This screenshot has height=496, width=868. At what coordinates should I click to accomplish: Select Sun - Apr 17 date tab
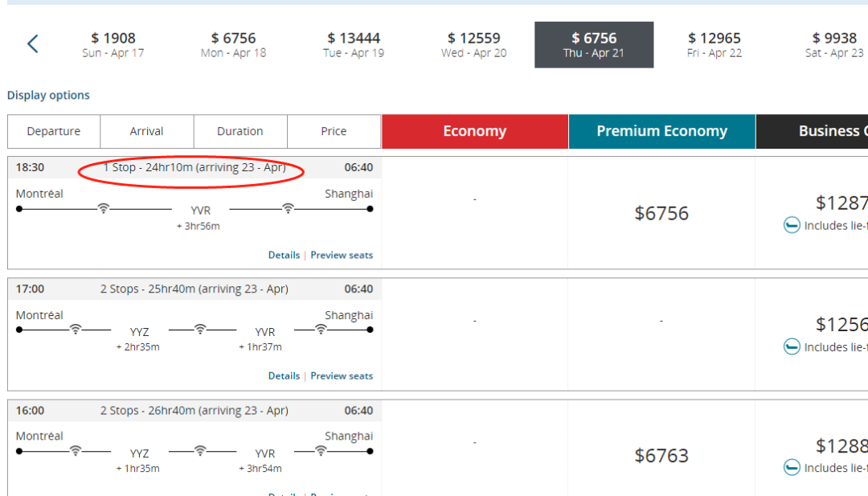[113, 45]
